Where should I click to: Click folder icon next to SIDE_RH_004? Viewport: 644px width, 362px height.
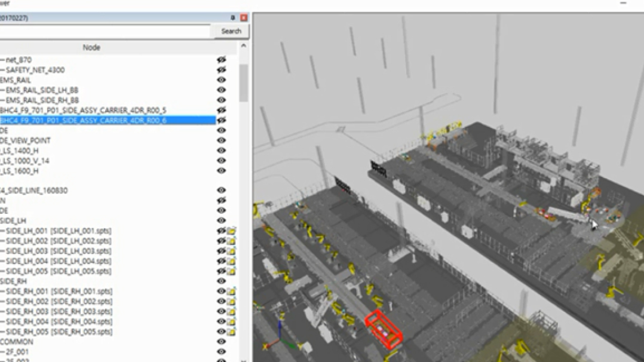[x=232, y=322]
